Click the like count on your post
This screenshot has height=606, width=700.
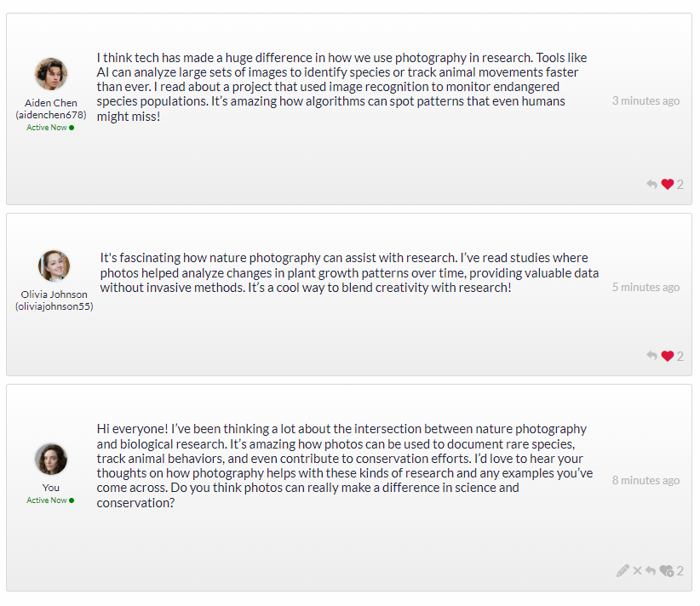680,571
